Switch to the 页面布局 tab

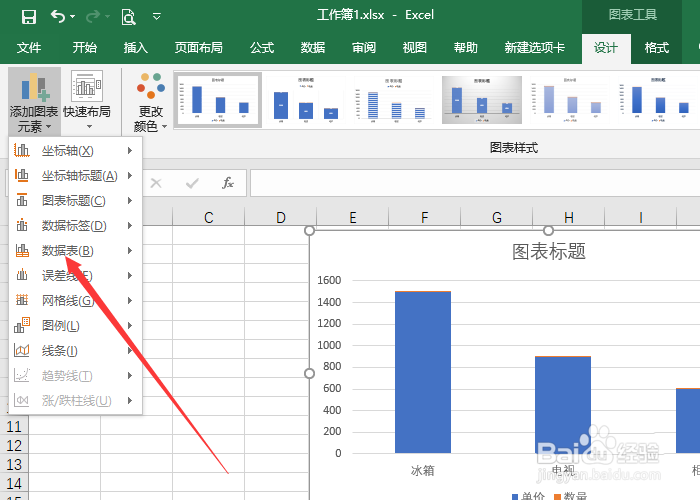pos(198,47)
